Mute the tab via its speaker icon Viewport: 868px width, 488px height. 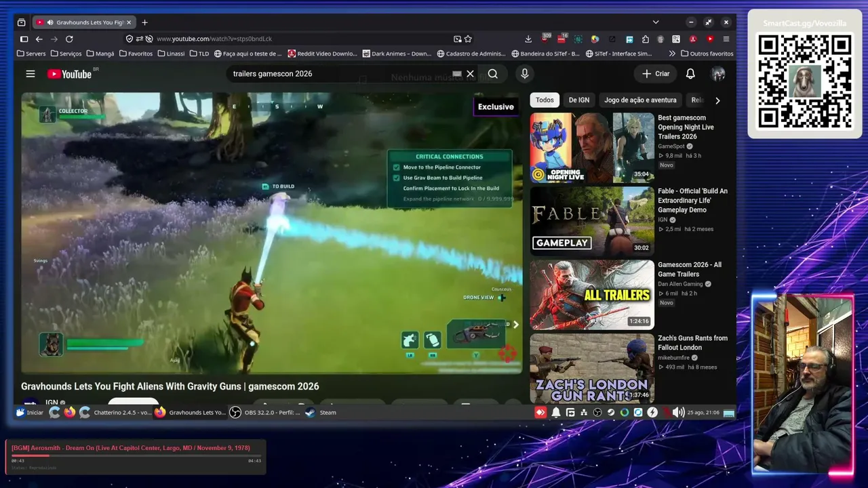pos(50,22)
